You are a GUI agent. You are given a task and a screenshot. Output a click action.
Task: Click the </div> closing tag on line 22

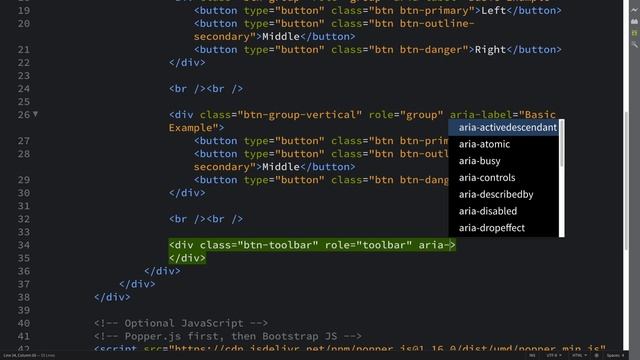pyautogui.click(x=187, y=62)
